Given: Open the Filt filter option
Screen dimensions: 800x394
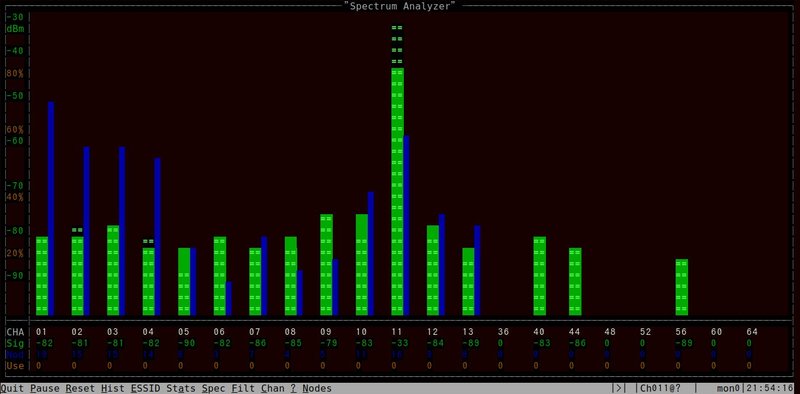Looking at the screenshot, I should pos(243,388).
